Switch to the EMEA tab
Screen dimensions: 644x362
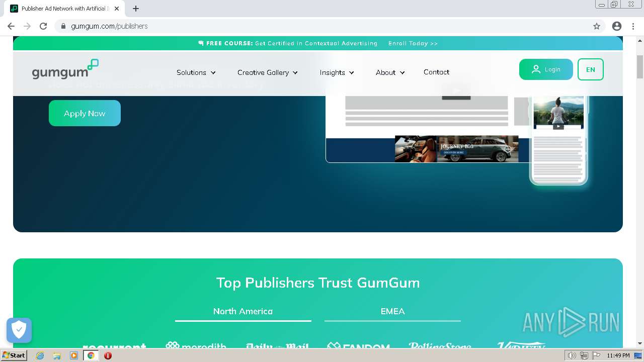393,312
